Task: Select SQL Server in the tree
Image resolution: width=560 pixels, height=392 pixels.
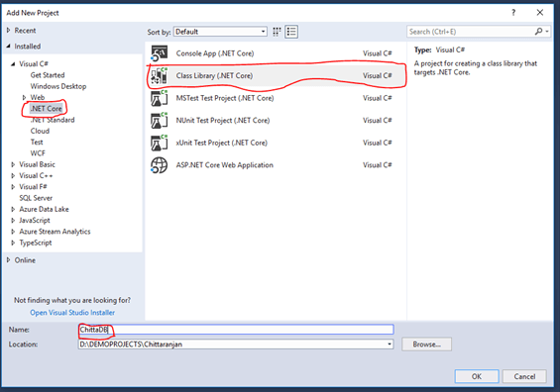Action: (x=36, y=198)
